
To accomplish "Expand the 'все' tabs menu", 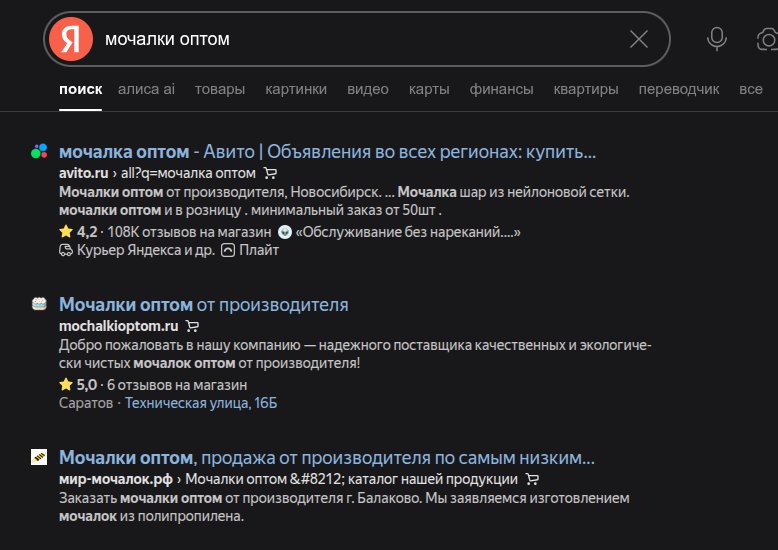I will point(750,89).
